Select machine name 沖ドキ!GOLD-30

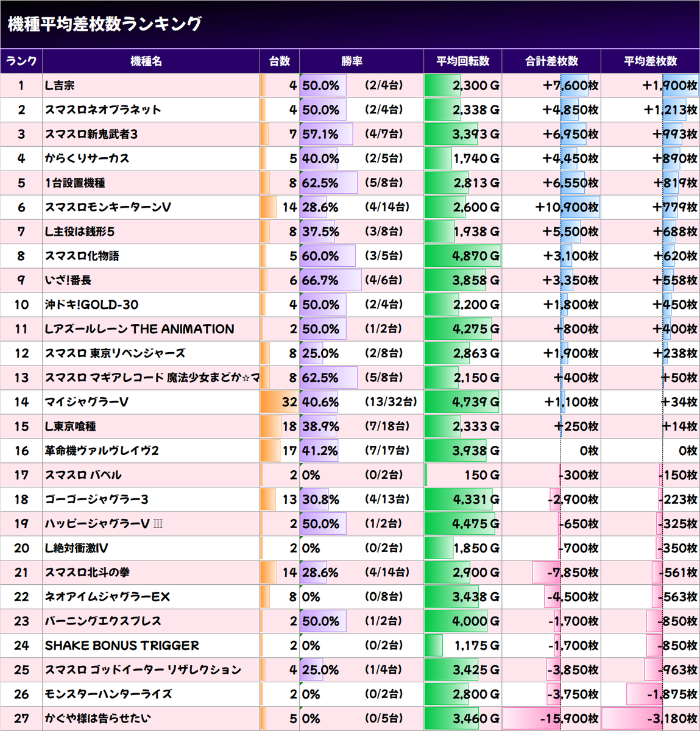tap(91, 305)
